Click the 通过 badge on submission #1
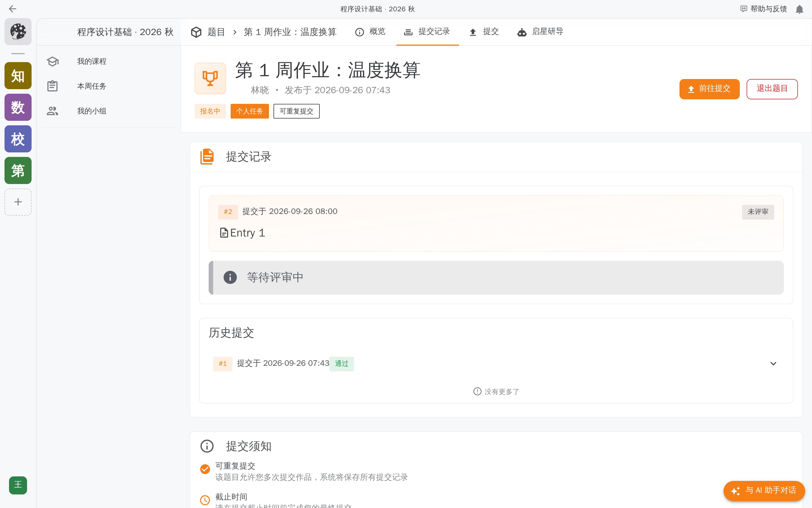Viewport: 812px width, 508px height. [x=342, y=364]
